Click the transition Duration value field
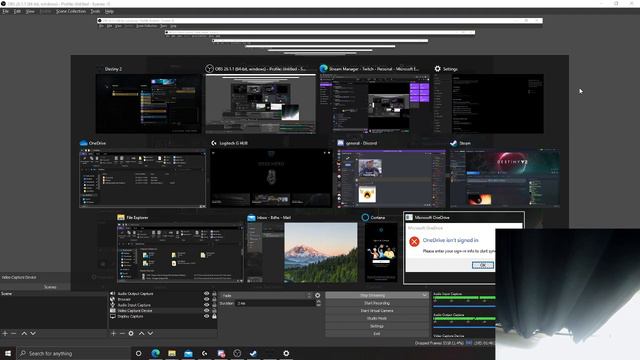Image resolution: width=640 pixels, height=360 pixels. click(275, 303)
